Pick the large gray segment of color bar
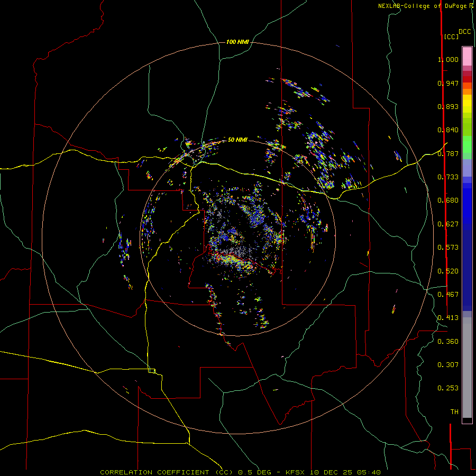The image size is (476, 476). [x=467, y=368]
